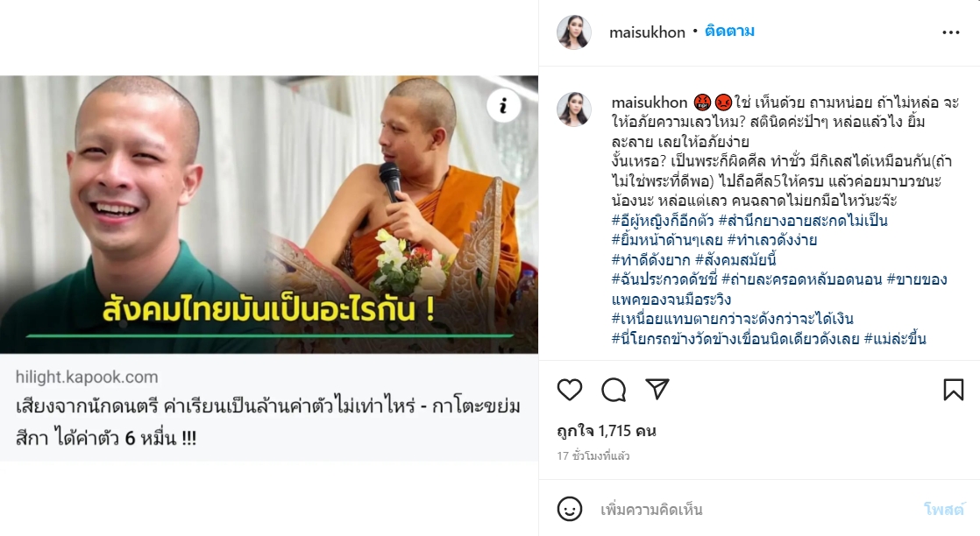Screen dimensions: 980x536
Task: Open hashtag #สังคมสมัยนี้
Action: tap(735, 260)
